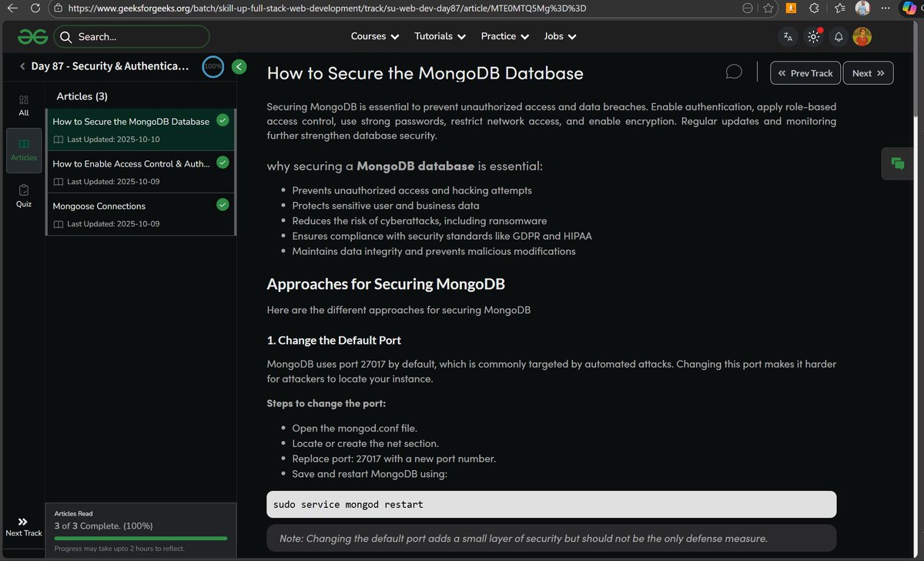The width and height of the screenshot is (924, 561).
Task: Click '3 of 3 Complete. (100%)' text
Action: pyautogui.click(x=104, y=526)
